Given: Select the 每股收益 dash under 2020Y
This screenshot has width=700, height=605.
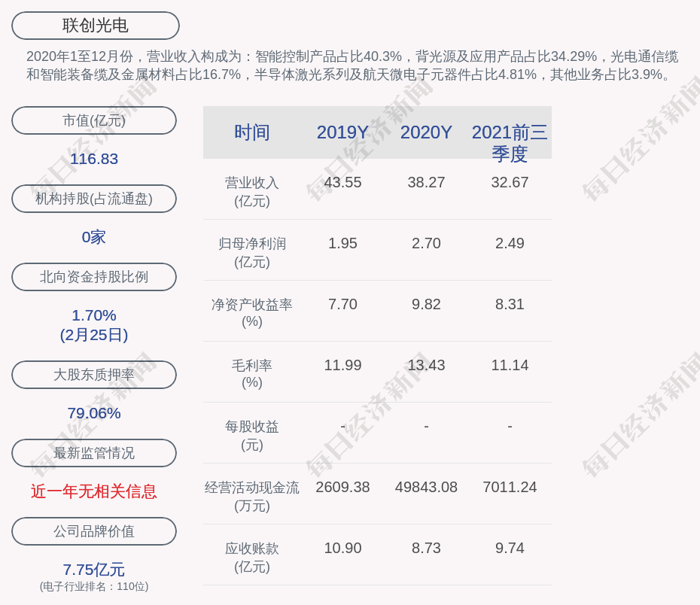Looking at the screenshot, I should pos(426,427).
